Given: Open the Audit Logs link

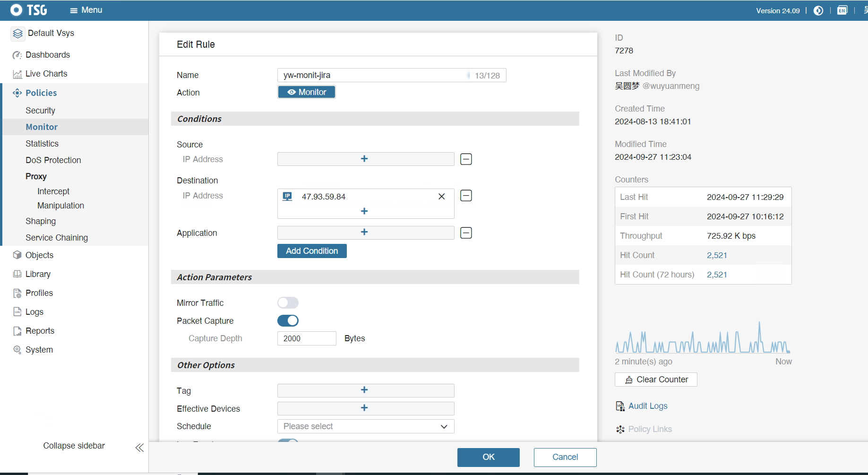Looking at the screenshot, I should (x=647, y=406).
